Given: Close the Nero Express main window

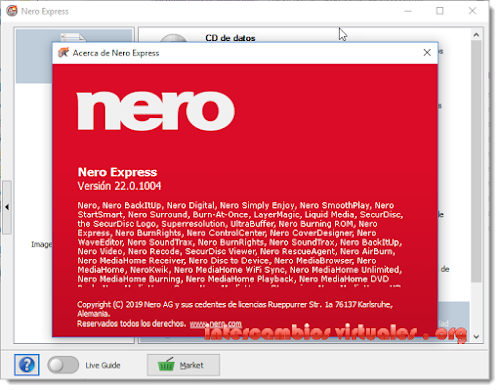Looking at the screenshot, I should tap(472, 11).
